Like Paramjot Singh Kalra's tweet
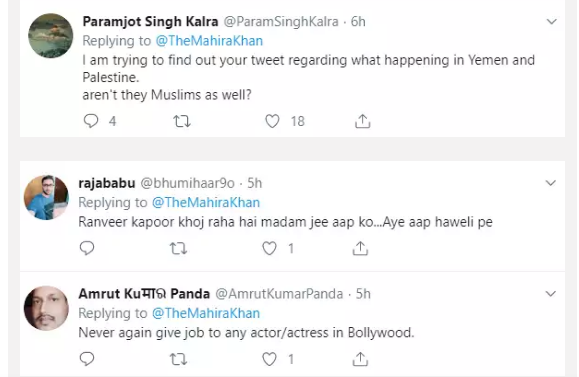The image size is (579, 377). [x=272, y=121]
